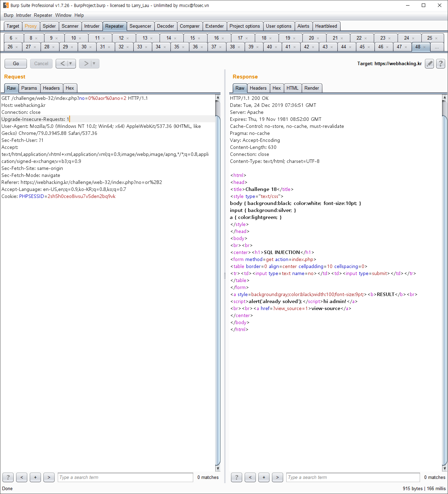Click the response search help icon
This screenshot has width=448, height=494.
237,477
